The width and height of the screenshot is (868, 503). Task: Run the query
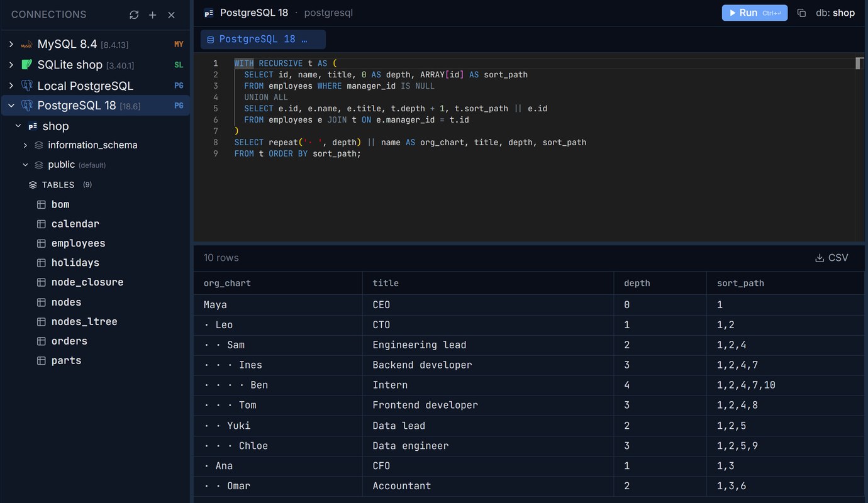click(754, 13)
